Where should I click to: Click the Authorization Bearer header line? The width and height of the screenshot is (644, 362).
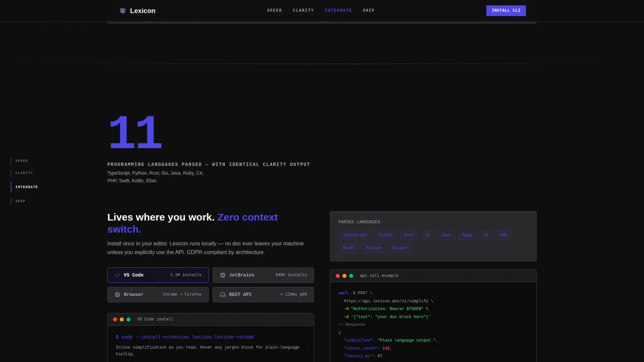(x=386, y=309)
